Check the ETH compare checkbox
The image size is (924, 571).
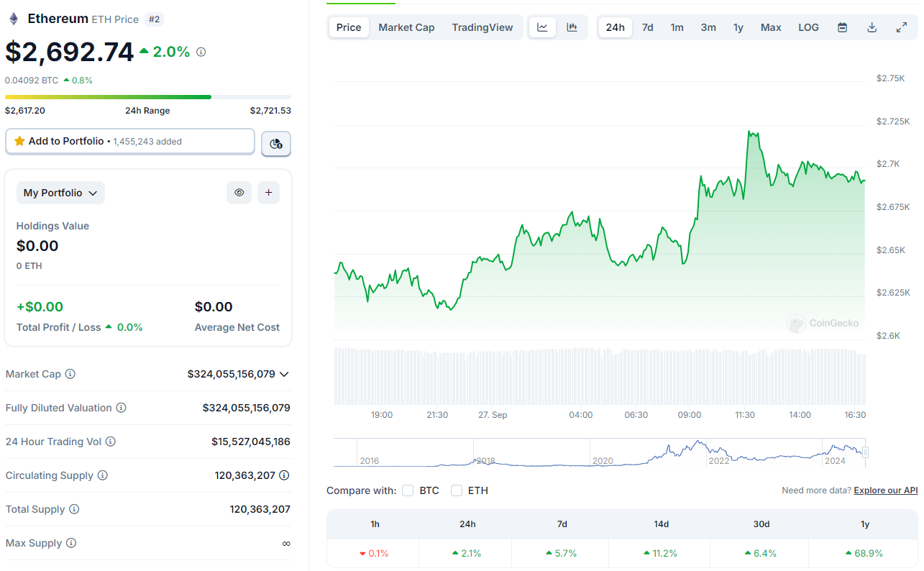tap(457, 490)
